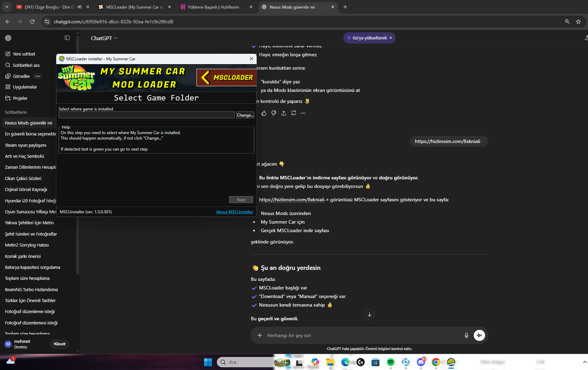Click the Yükselt upgrade button
This screenshot has width=588, height=370.
tap(60, 344)
